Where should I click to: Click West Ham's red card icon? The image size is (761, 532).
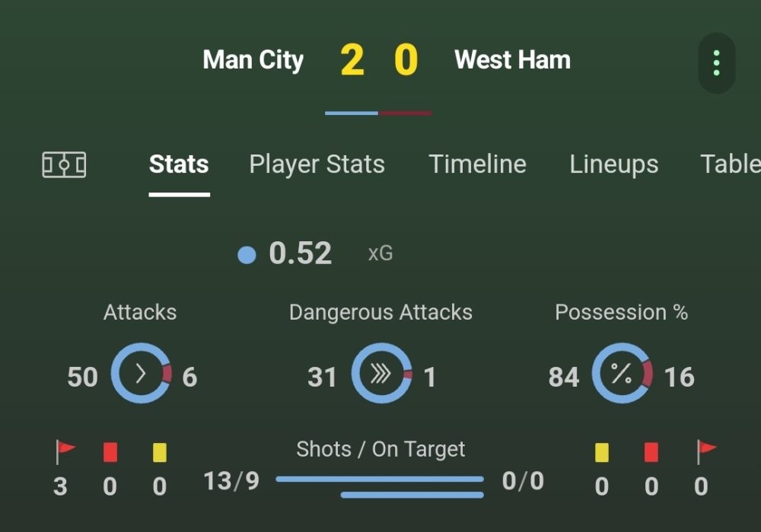tap(651, 452)
